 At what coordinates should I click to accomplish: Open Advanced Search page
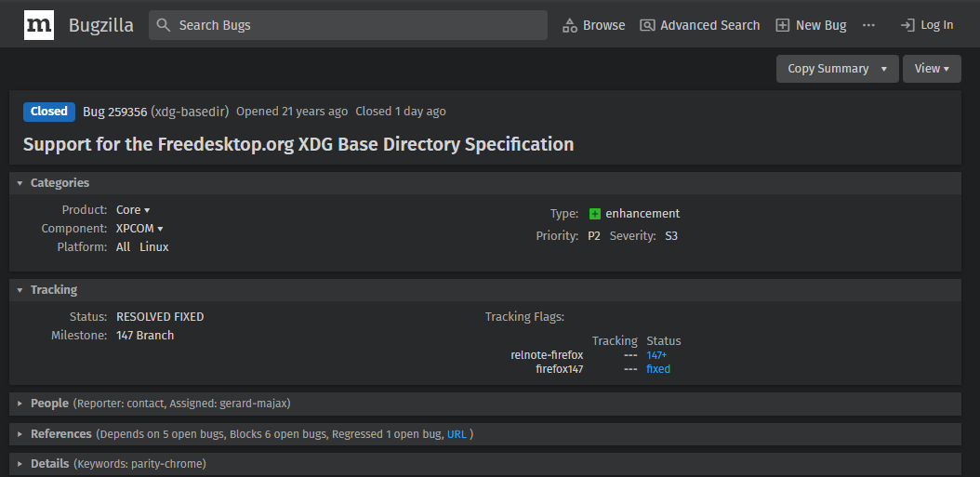point(699,25)
